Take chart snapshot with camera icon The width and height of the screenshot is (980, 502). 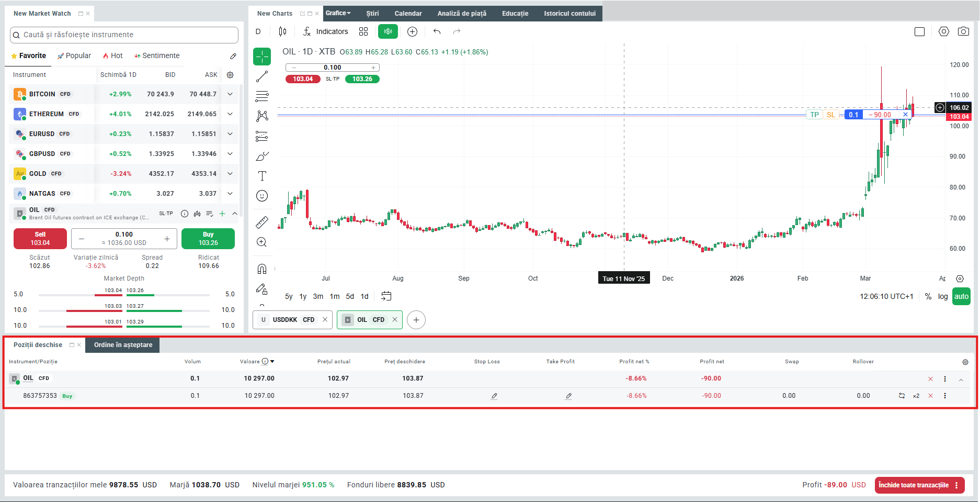(x=963, y=32)
